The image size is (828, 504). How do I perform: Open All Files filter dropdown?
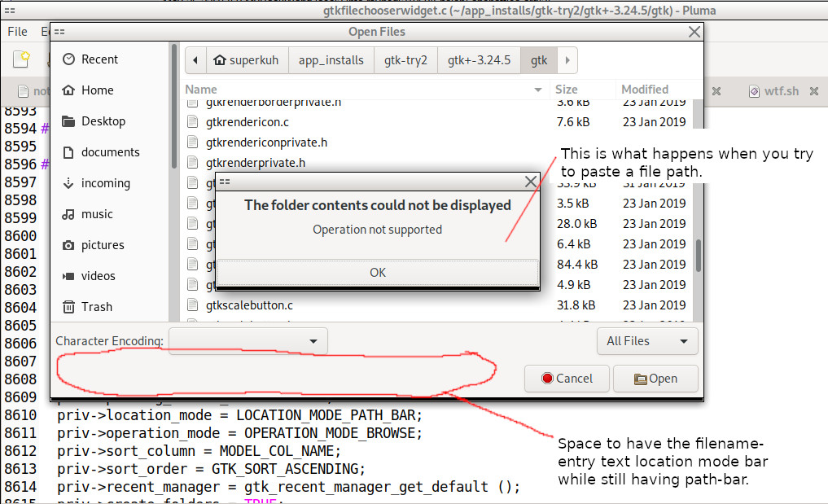pos(647,341)
